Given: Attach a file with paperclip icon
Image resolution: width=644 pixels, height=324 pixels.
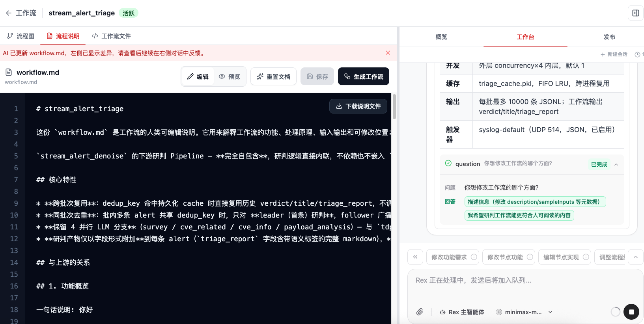Looking at the screenshot, I should click(x=420, y=312).
